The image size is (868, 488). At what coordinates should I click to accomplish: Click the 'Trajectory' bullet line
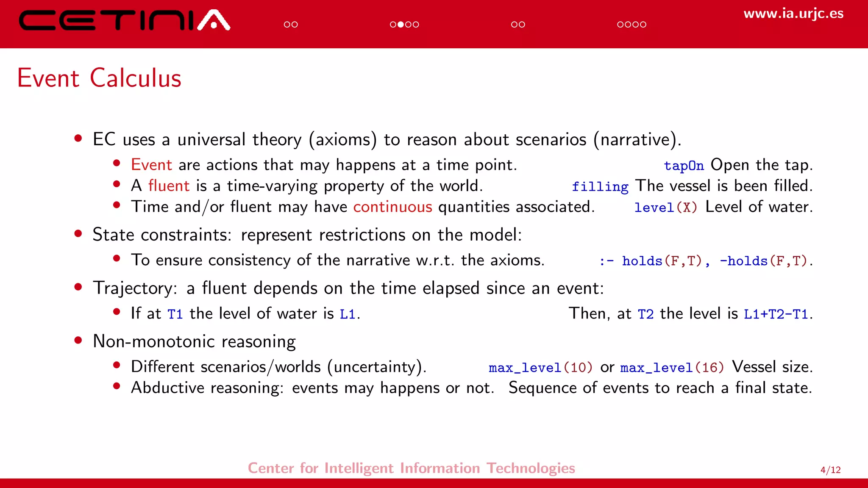(x=348, y=288)
